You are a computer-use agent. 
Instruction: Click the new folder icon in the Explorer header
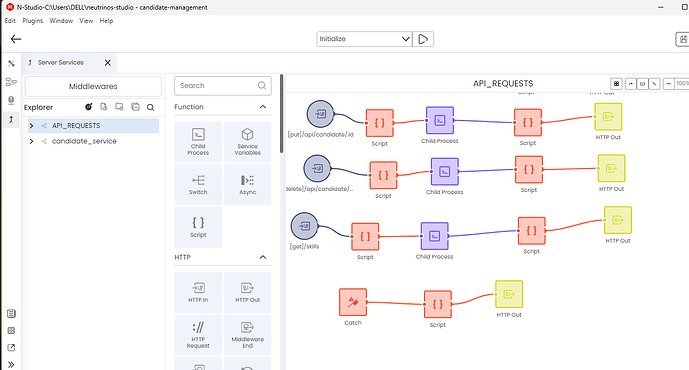click(119, 107)
